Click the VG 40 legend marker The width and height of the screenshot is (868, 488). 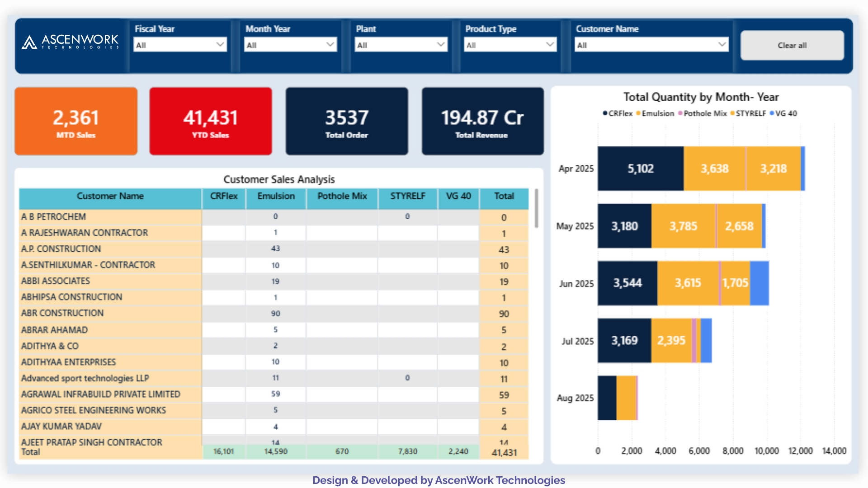(772, 113)
